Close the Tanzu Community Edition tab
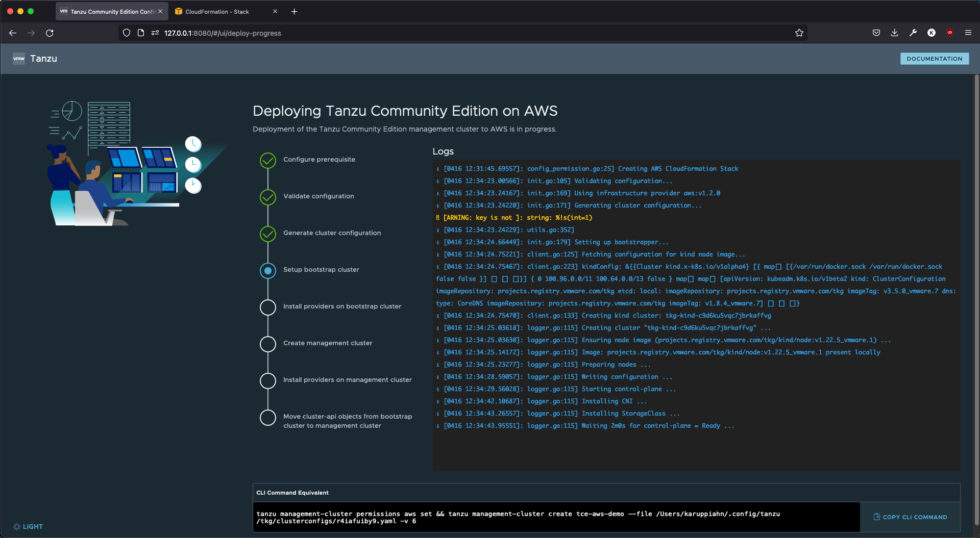 click(160, 11)
